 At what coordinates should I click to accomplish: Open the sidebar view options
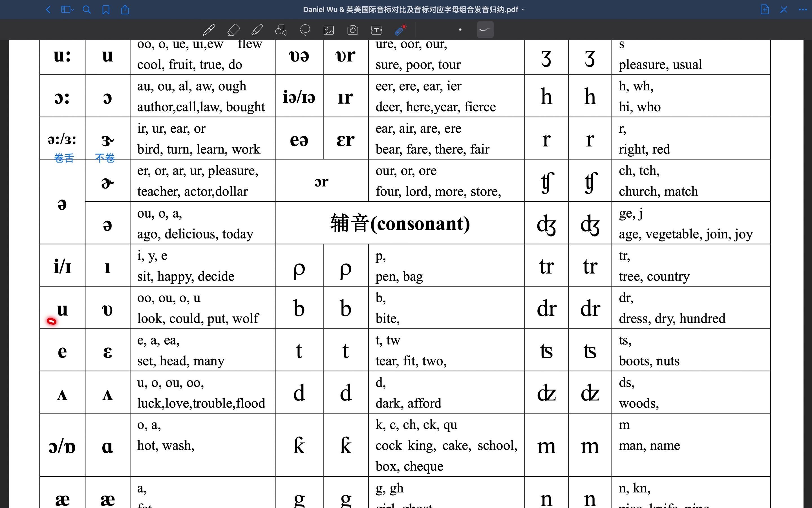click(x=67, y=10)
